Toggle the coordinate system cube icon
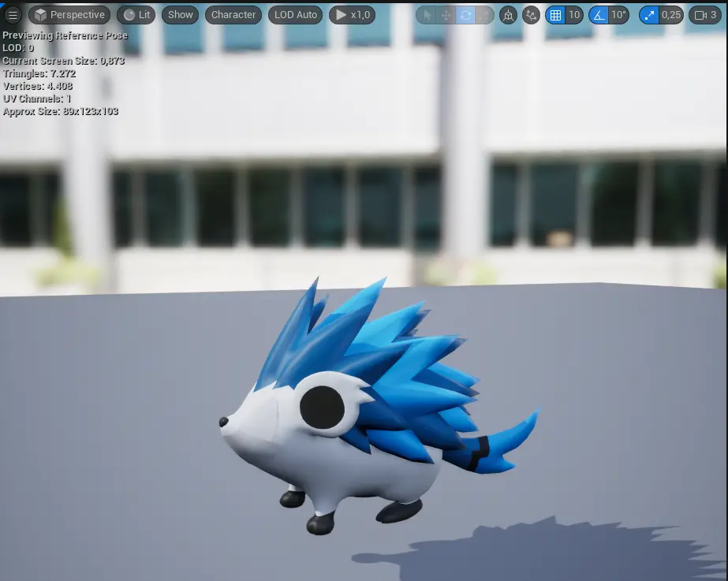Screen dimensions: 728x581 (x=509, y=15)
